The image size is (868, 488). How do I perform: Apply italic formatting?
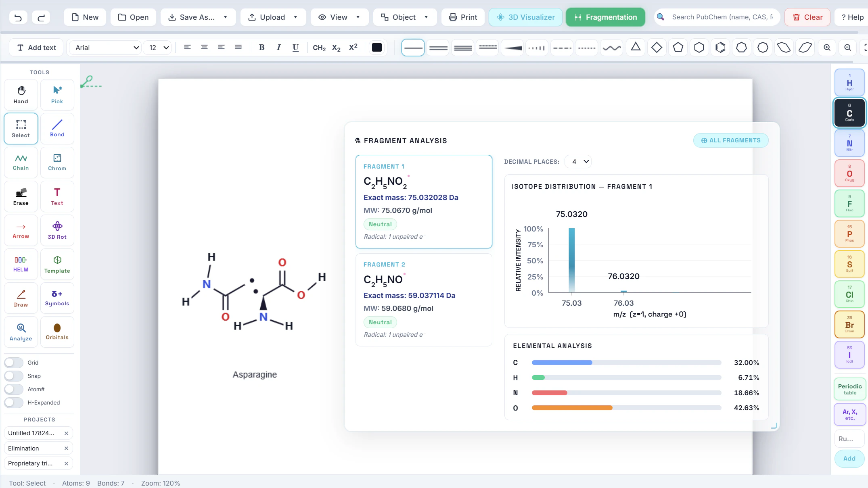click(278, 48)
